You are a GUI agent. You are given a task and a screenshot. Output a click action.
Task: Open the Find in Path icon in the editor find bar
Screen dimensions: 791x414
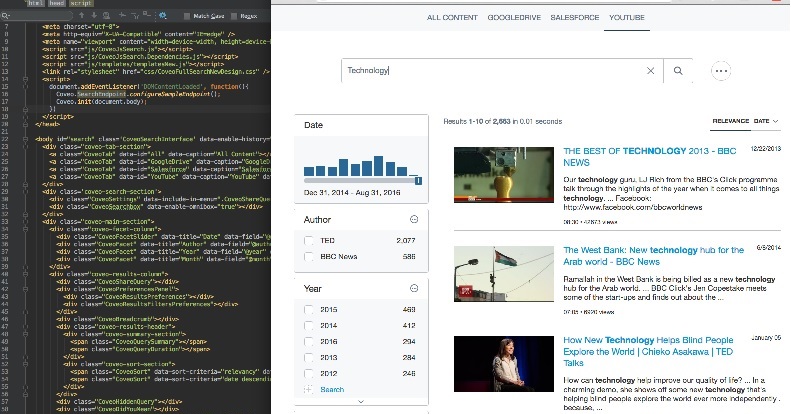point(106,16)
